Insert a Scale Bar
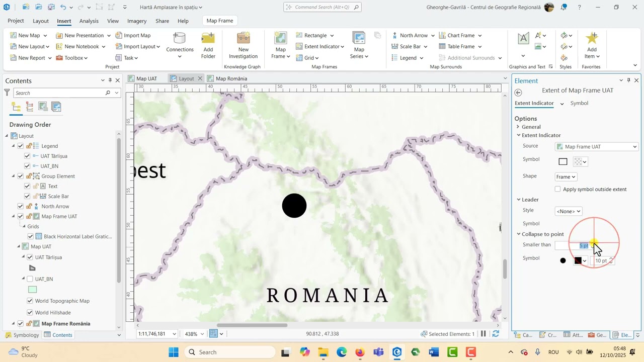 pos(409,46)
